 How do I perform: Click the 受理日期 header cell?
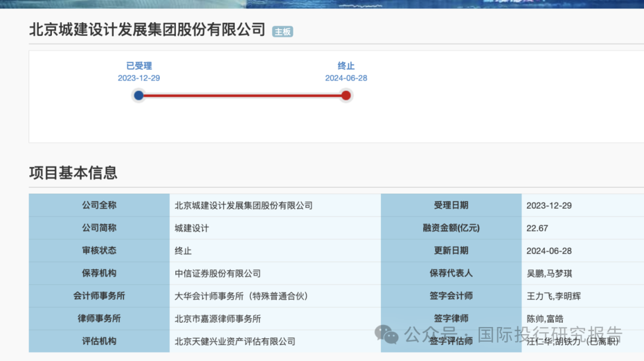click(x=451, y=205)
